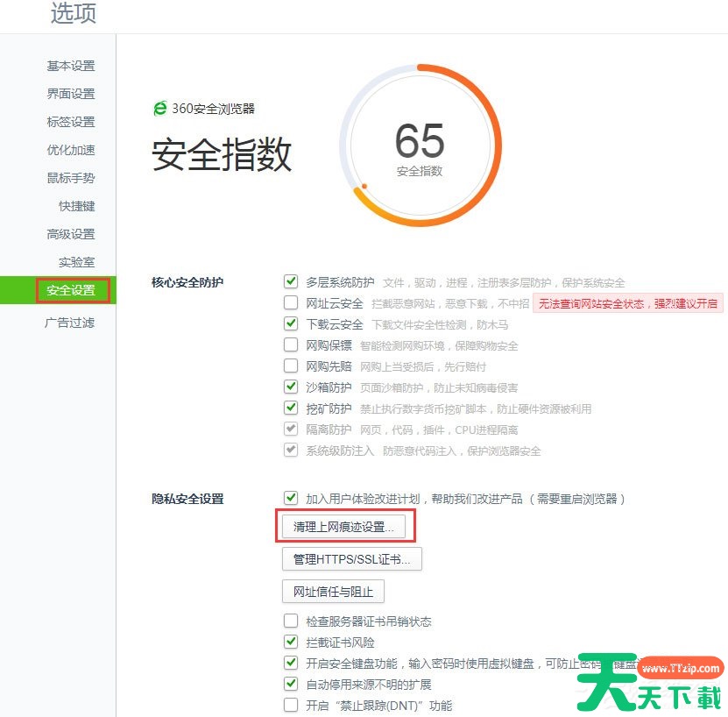Image resolution: width=728 pixels, height=717 pixels.
Task: Switch to 标签设置 page
Action: point(70,122)
